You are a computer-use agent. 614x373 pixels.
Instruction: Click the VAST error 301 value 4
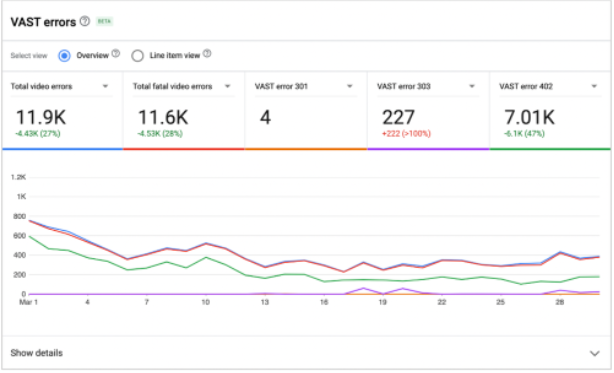pyautogui.click(x=265, y=117)
